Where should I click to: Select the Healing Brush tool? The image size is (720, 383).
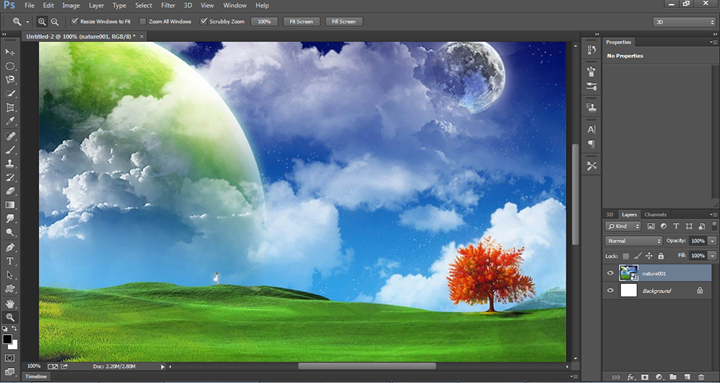click(x=10, y=136)
